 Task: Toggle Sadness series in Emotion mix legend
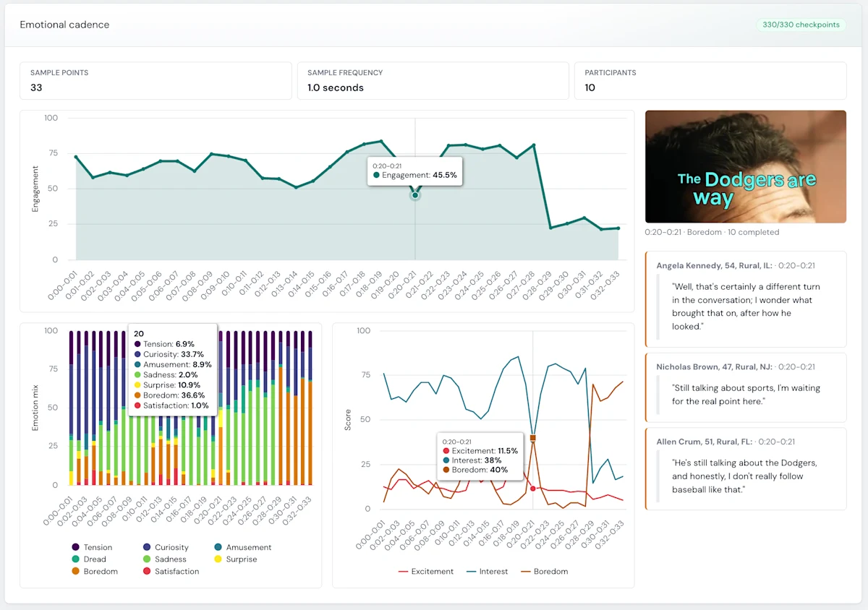(164, 559)
